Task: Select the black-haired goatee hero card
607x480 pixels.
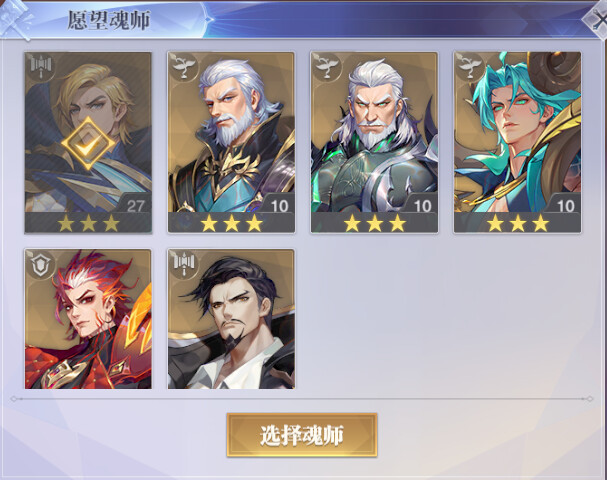Action: click(231, 319)
